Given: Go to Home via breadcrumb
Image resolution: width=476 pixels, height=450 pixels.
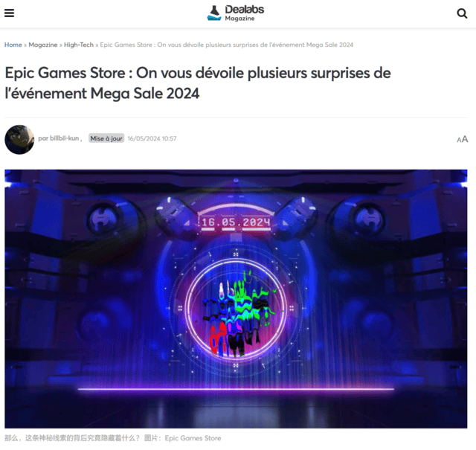Looking at the screenshot, I should coord(13,45).
